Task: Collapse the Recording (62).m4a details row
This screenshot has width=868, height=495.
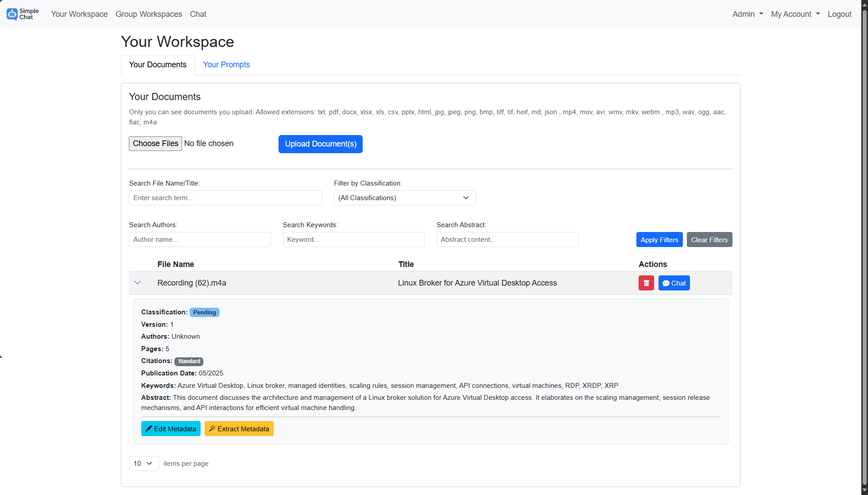Action: (138, 282)
